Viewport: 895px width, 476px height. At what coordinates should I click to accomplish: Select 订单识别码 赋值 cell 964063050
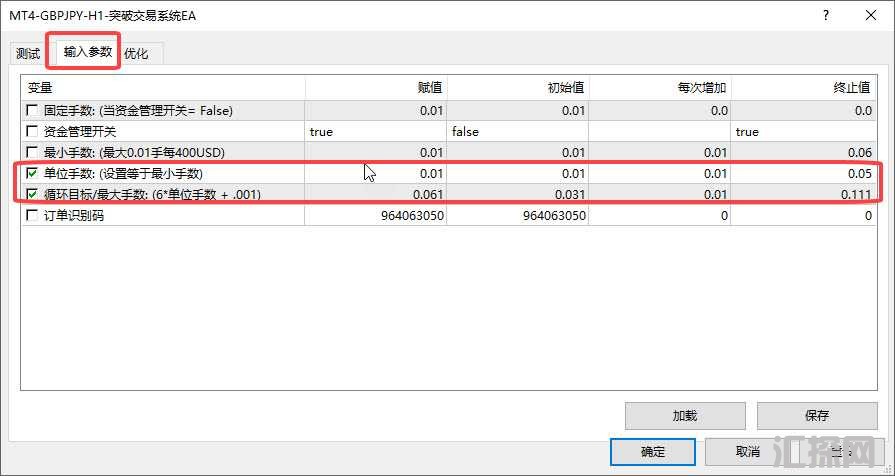pyautogui.click(x=375, y=215)
